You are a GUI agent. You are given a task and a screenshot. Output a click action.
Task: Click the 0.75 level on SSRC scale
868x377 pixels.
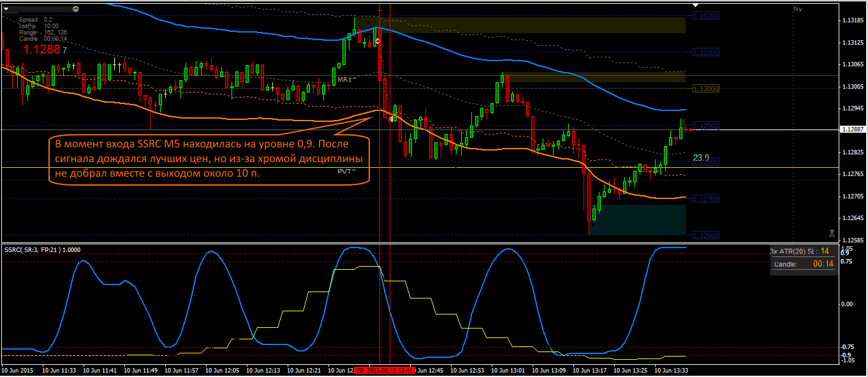point(846,261)
